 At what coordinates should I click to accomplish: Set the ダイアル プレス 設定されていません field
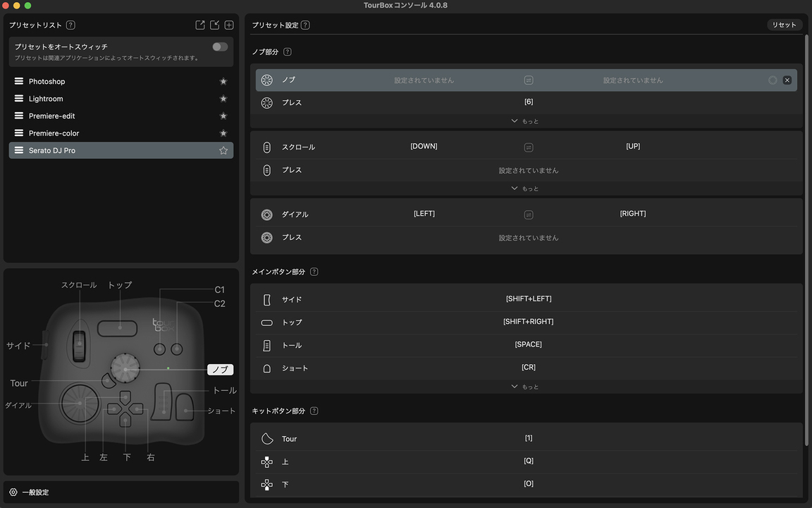coord(528,238)
